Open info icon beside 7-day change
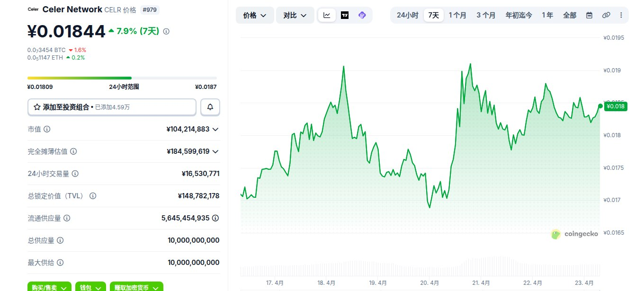 point(166,31)
